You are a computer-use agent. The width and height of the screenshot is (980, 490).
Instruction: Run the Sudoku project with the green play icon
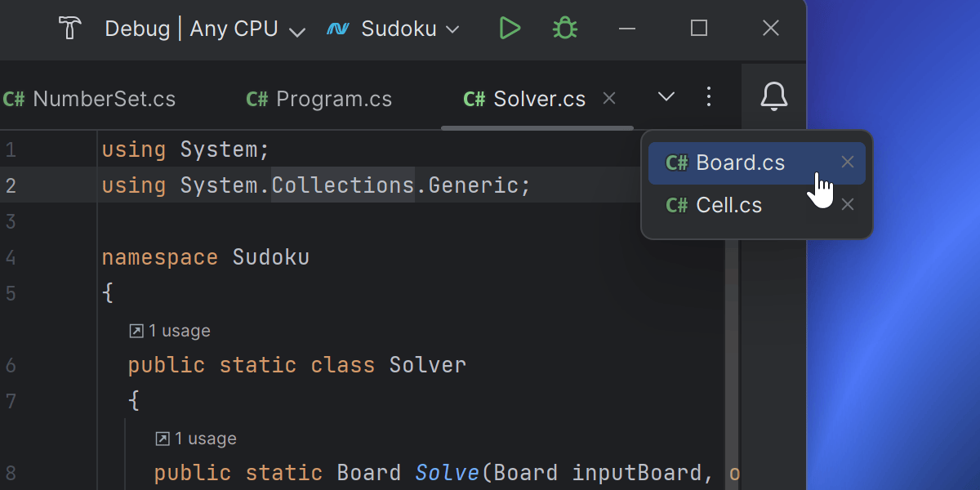(510, 29)
